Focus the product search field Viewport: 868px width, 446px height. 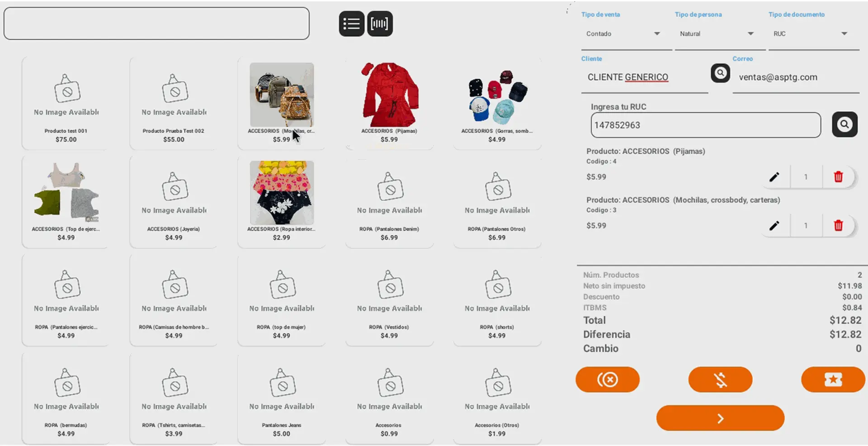coord(156,24)
